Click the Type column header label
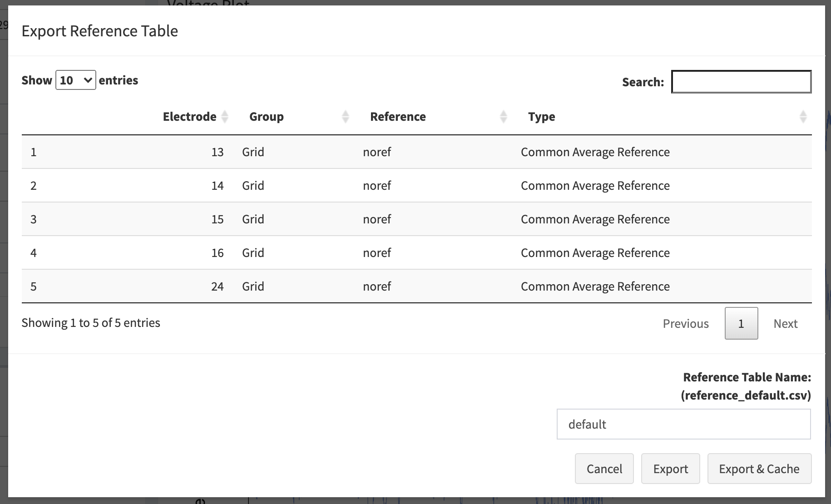The width and height of the screenshot is (831, 504). pyautogui.click(x=541, y=117)
